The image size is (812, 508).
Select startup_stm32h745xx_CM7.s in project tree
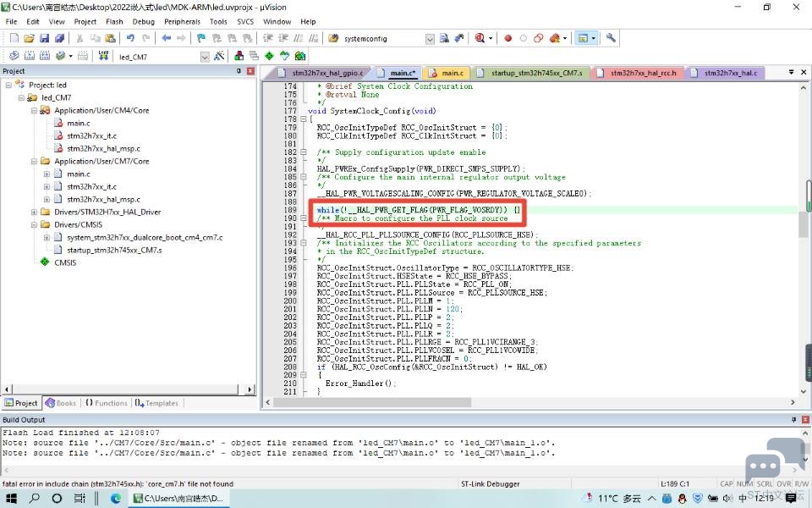click(114, 250)
